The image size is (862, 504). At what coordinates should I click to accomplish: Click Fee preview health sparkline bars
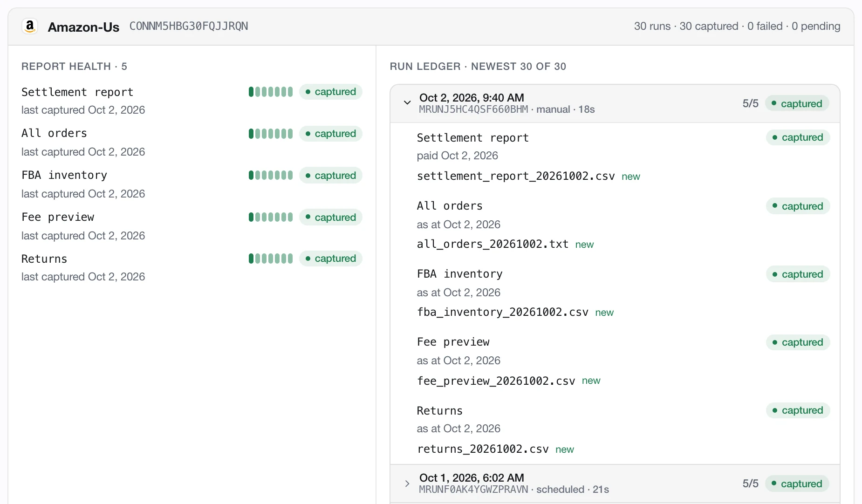(271, 217)
